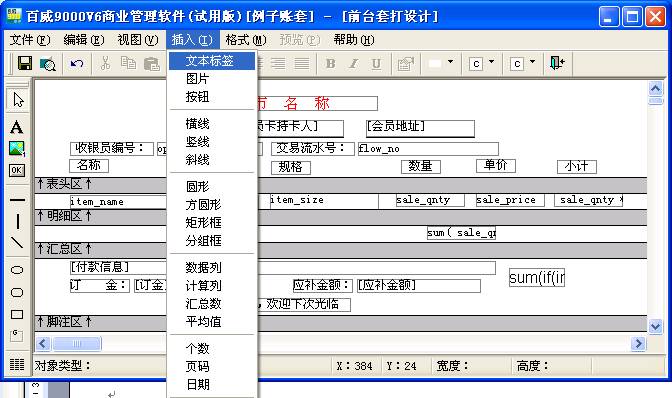672x398 pixels.
Task: Select the diagonal line tool
Action: [x=17, y=243]
